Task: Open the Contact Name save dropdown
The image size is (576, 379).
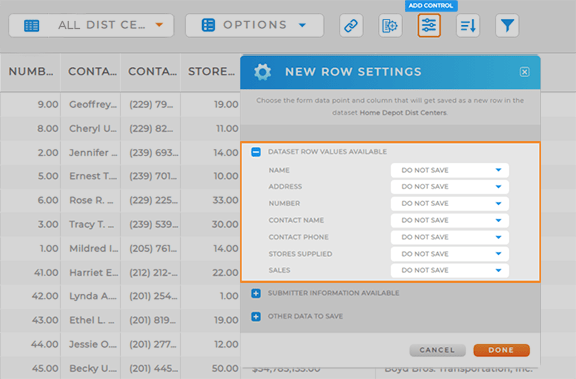Action: click(450, 220)
